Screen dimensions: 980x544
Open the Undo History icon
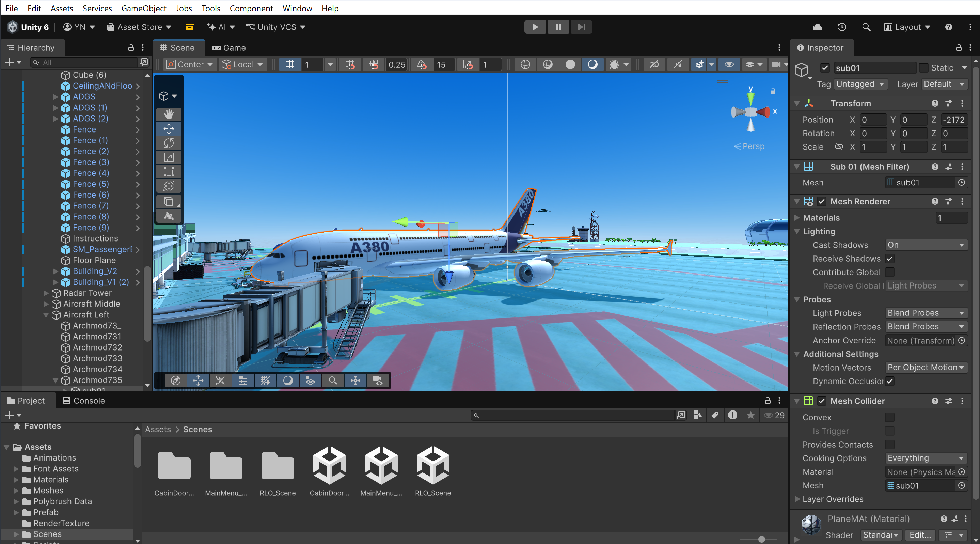(x=842, y=27)
